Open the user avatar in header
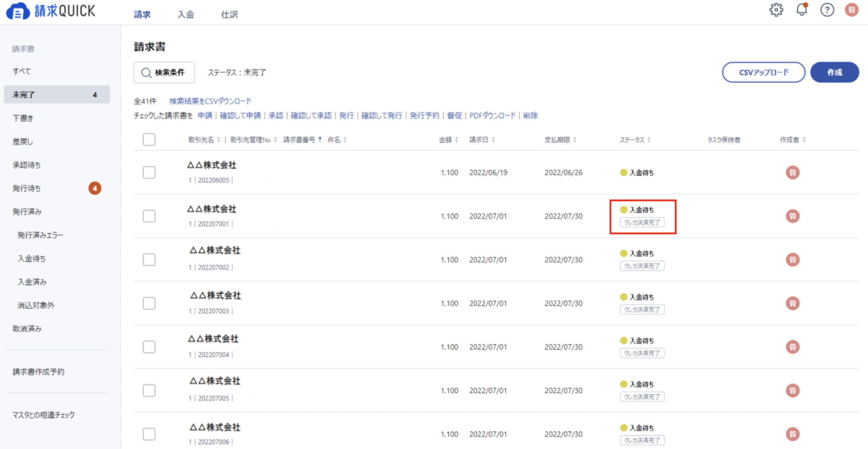Screen dimensions: 868x449 click(851, 10)
